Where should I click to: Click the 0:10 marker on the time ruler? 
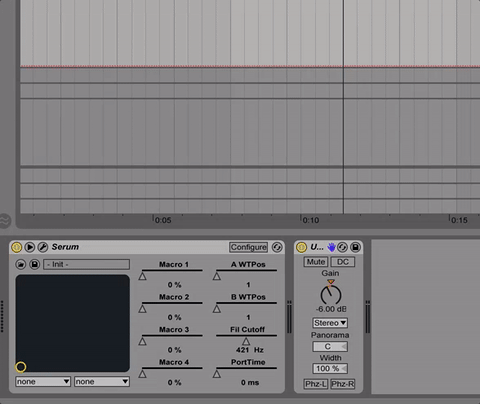[311, 220]
